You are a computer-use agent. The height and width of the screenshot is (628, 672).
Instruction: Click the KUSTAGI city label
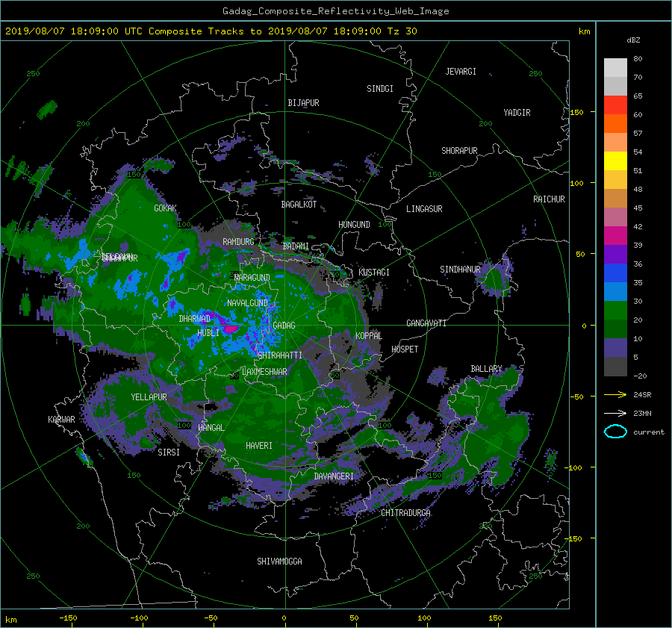[x=374, y=273]
